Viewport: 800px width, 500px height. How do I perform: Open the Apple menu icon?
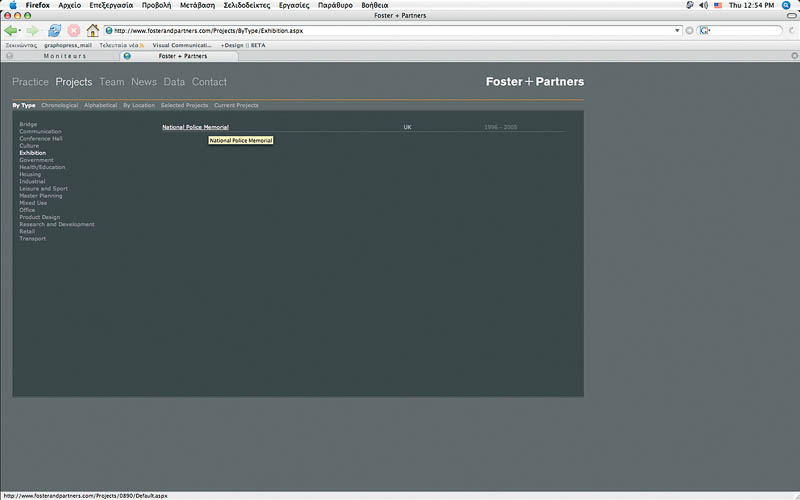(13, 5)
